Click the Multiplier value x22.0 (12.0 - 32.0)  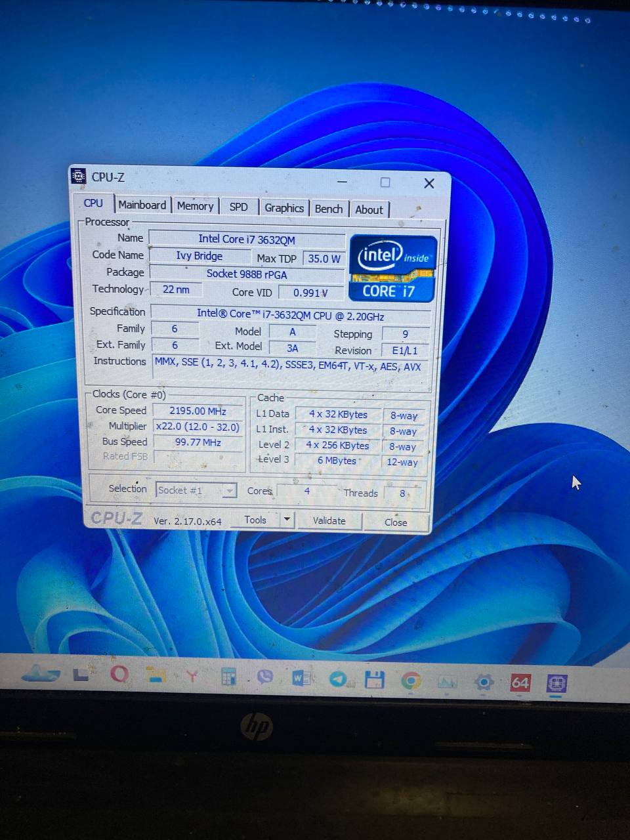pyautogui.click(x=198, y=427)
